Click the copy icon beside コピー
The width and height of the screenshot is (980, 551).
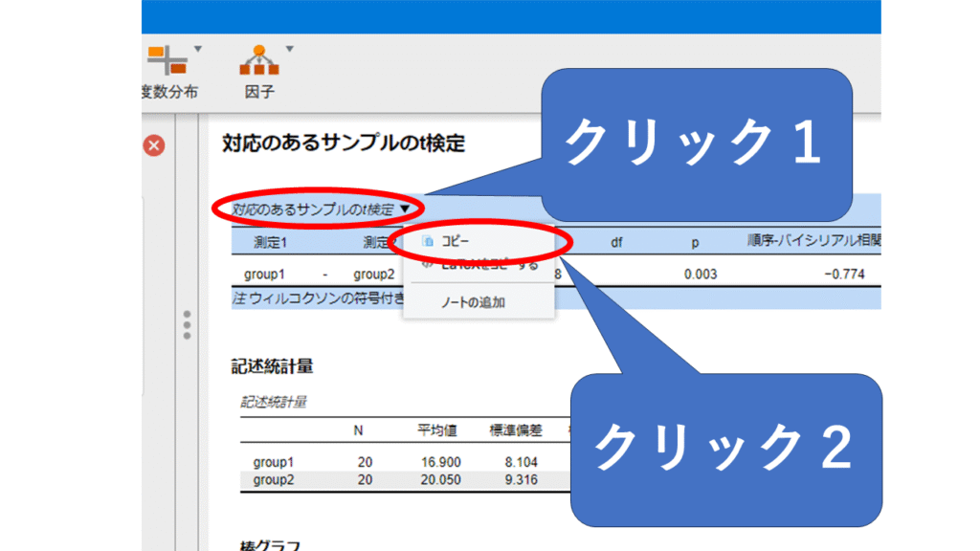pos(428,242)
